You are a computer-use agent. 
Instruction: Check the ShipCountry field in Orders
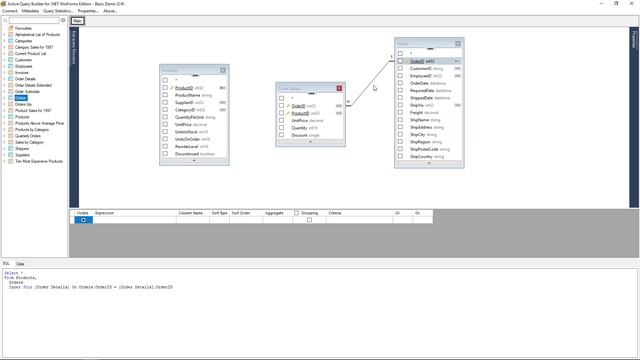point(400,157)
